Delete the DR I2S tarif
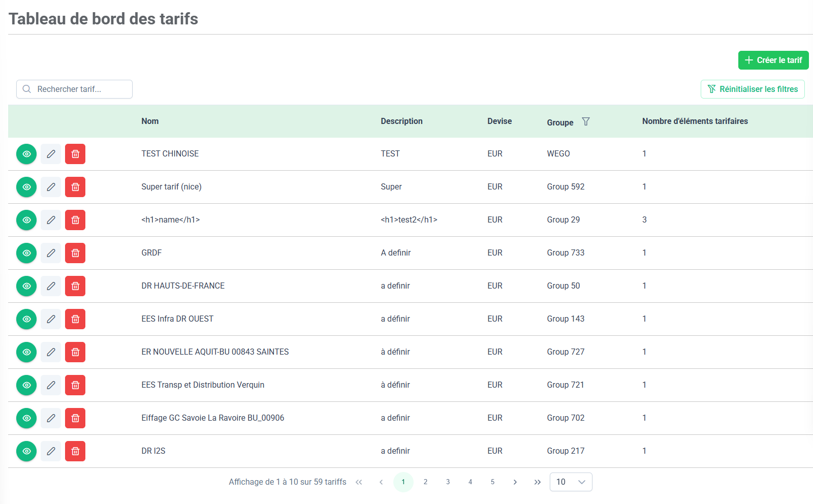Screen dimensions: 813x504 [x=75, y=451]
